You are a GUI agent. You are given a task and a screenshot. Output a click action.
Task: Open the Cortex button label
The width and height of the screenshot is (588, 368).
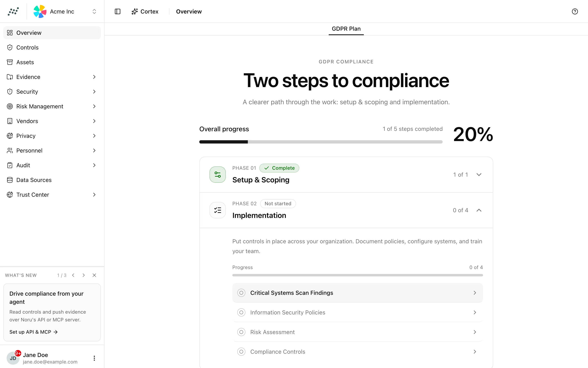click(x=149, y=11)
